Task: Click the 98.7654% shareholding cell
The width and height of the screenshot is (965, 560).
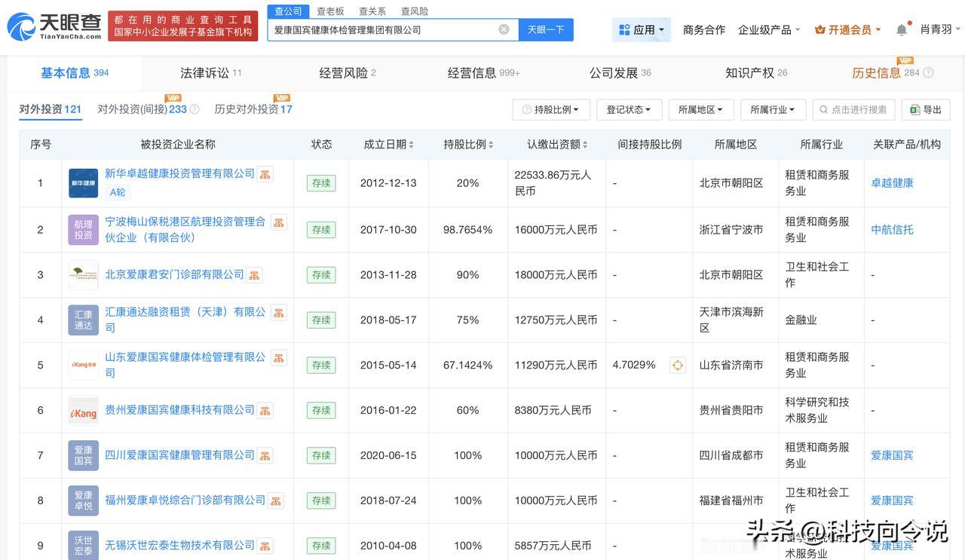Action: coord(468,230)
